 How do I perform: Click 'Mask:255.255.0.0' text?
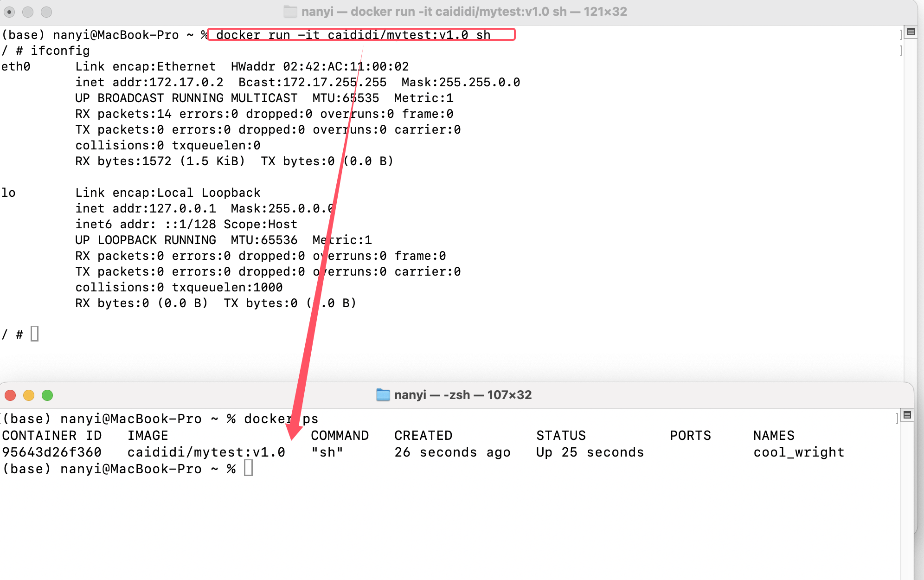pos(461,82)
